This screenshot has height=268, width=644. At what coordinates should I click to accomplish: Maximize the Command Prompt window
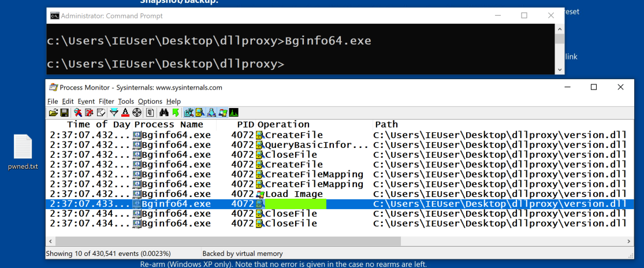(x=524, y=16)
